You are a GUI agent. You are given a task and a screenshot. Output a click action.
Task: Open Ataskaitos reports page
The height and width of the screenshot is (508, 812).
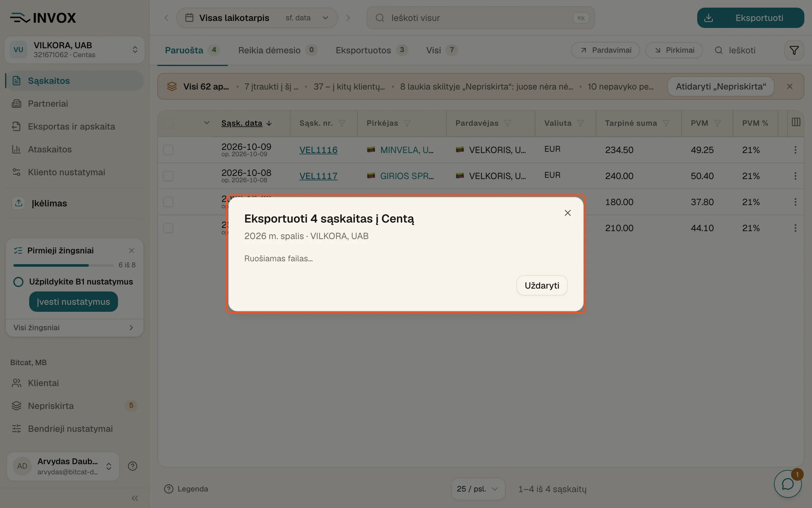[75, 149]
